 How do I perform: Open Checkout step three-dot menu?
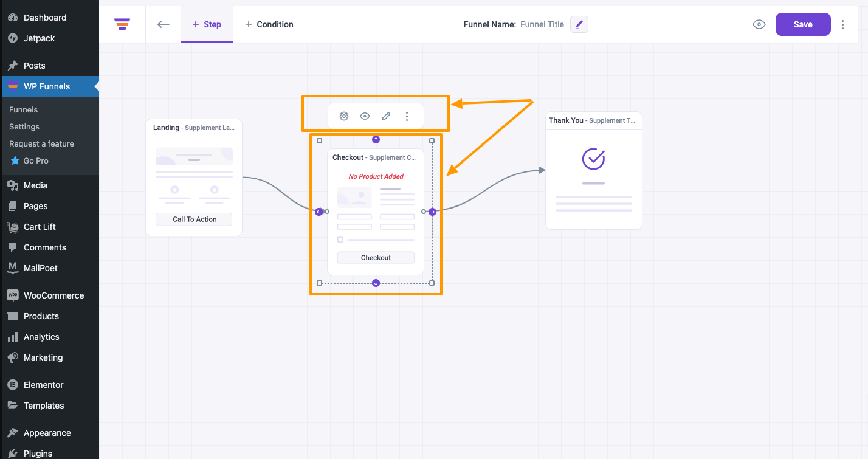pos(407,116)
